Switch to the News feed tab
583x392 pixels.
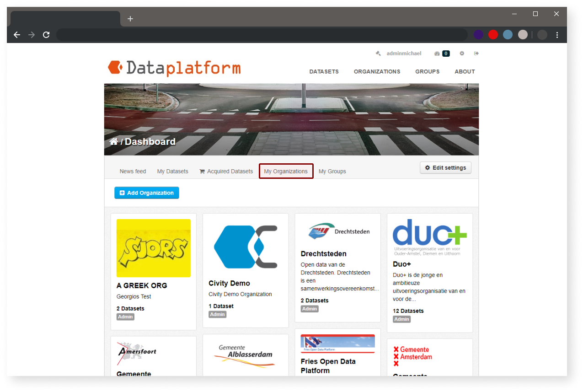pyautogui.click(x=133, y=172)
